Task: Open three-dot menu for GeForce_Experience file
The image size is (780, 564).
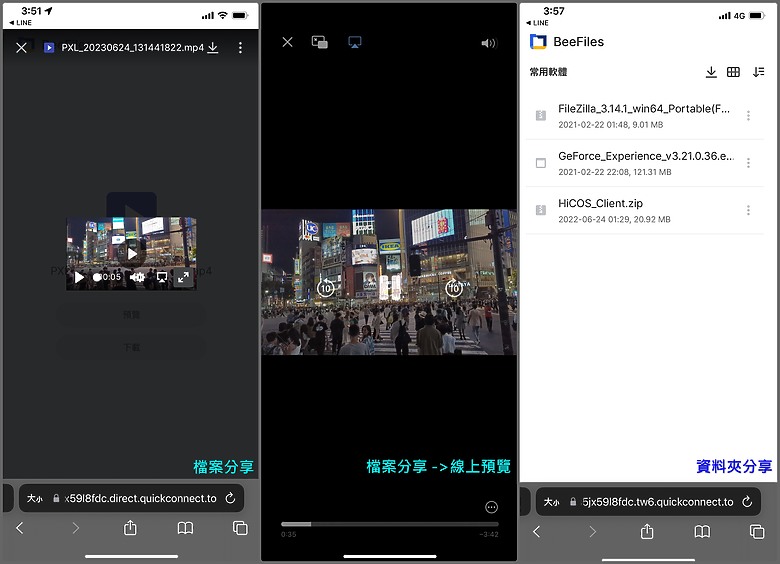Action: pyautogui.click(x=748, y=163)
